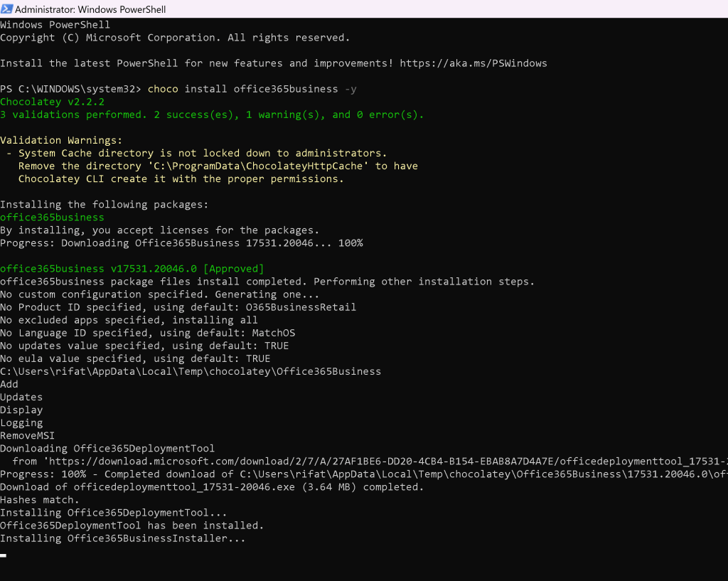The height and width of the screenshot is (581, 728).
Task: Click "package files install completed" line
Action: pyautogui.click(x=267, y=282)
